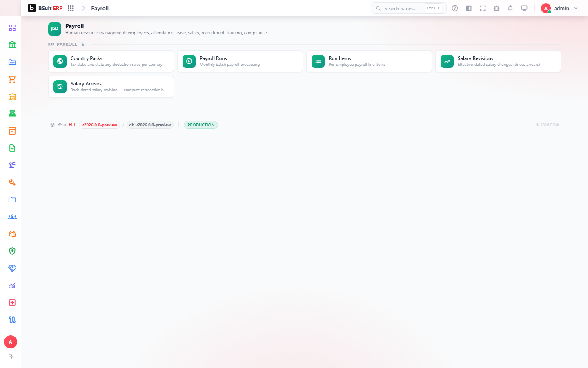Click the v2026.0.0-preview version badge

click(99, 125)
